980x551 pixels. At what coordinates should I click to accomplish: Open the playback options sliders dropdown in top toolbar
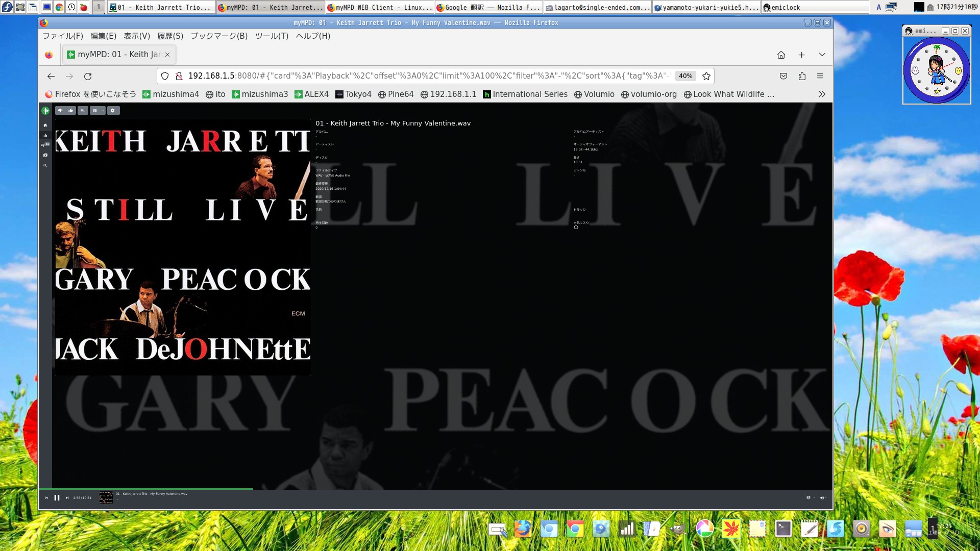(x=97, y=111)
